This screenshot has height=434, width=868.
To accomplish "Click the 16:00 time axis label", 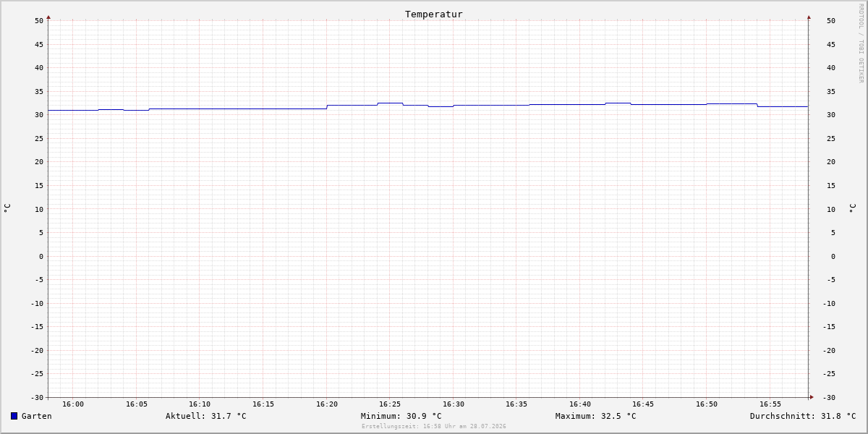I will click(x=73, y=404).
